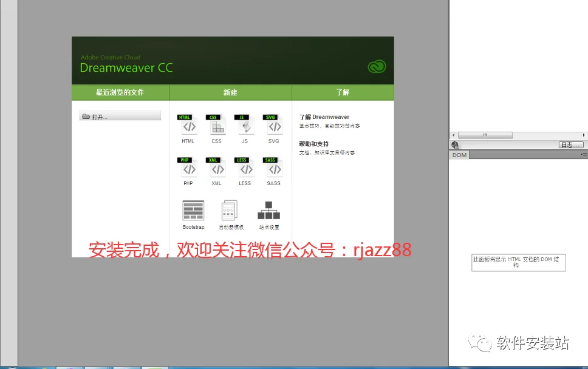
Task: Click the globe file activity icon
Action: pyautogui.click(x=455, y=145)
